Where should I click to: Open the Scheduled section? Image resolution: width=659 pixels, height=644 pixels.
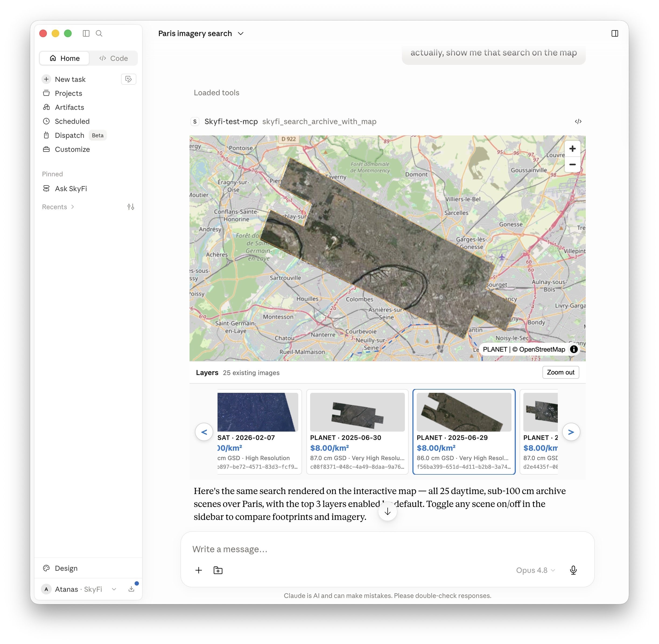88,121
